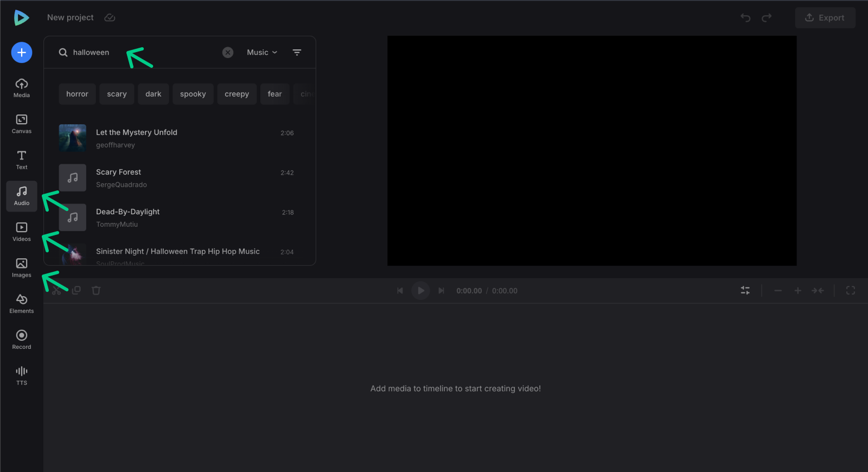868x472 pixels.
Task: Open the search filter options icon
Action: coord(297,53)
